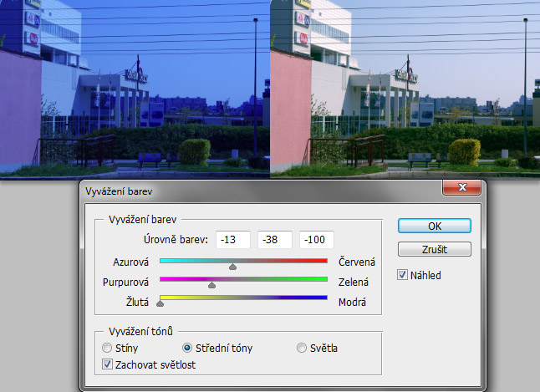This screenshot has width=540, height=392.
Task: Grab the Purpurová–Zelená slider handle
Action: click(x=211, y=286)
